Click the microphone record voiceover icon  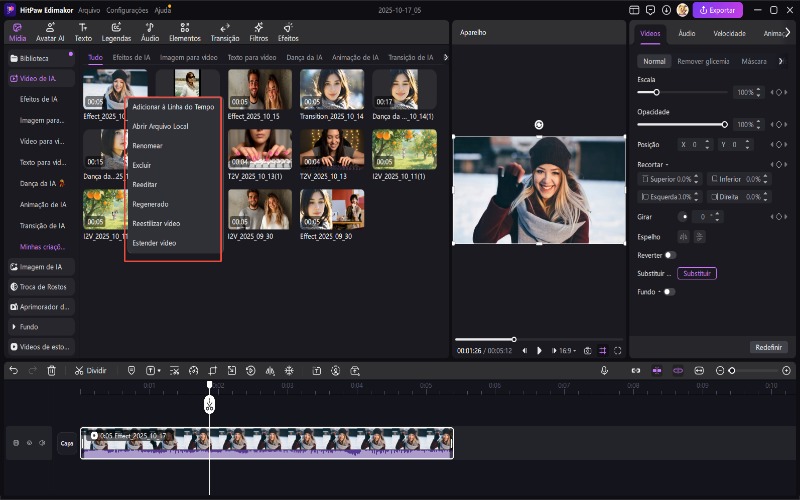604,371
